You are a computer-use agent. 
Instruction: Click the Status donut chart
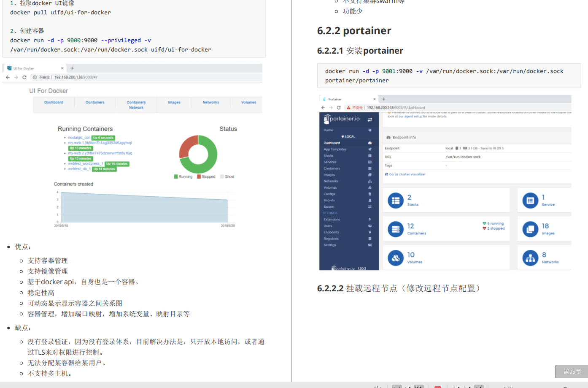coord(198,154)
